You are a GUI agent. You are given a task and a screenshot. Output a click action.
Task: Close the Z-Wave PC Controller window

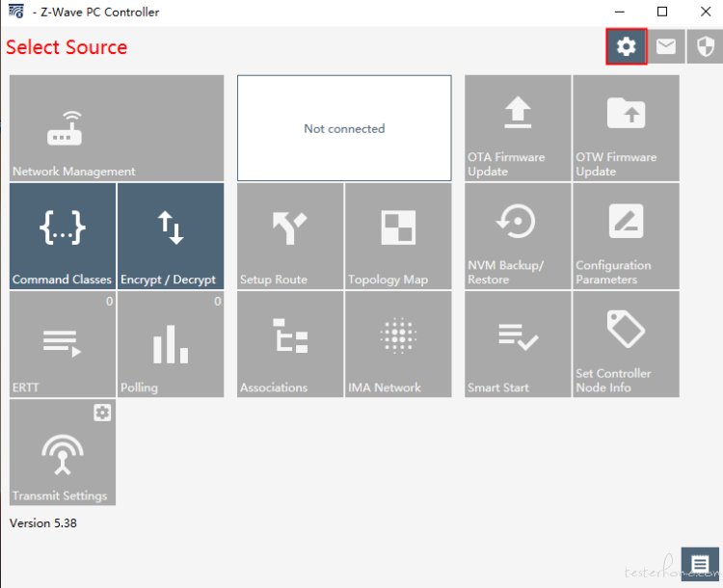706,12
